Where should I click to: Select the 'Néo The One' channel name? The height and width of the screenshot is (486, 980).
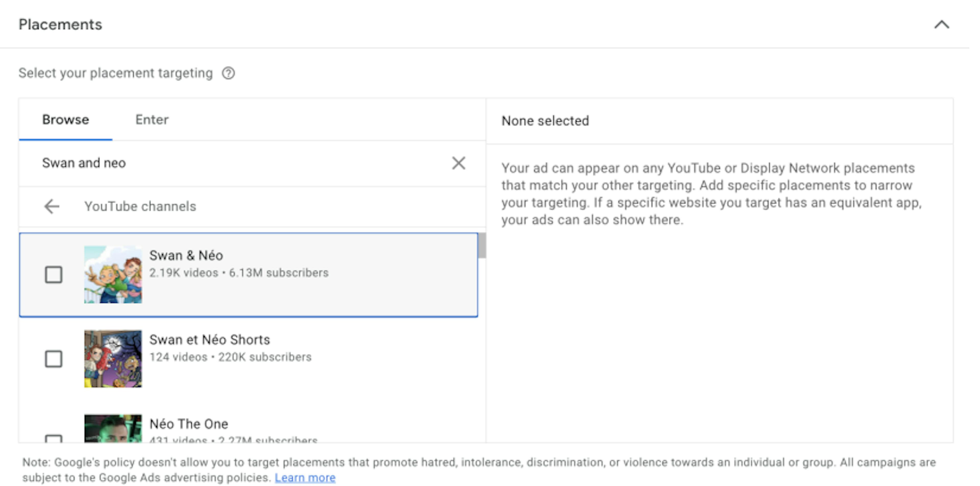pyautogui.click(x=189, y=424)
